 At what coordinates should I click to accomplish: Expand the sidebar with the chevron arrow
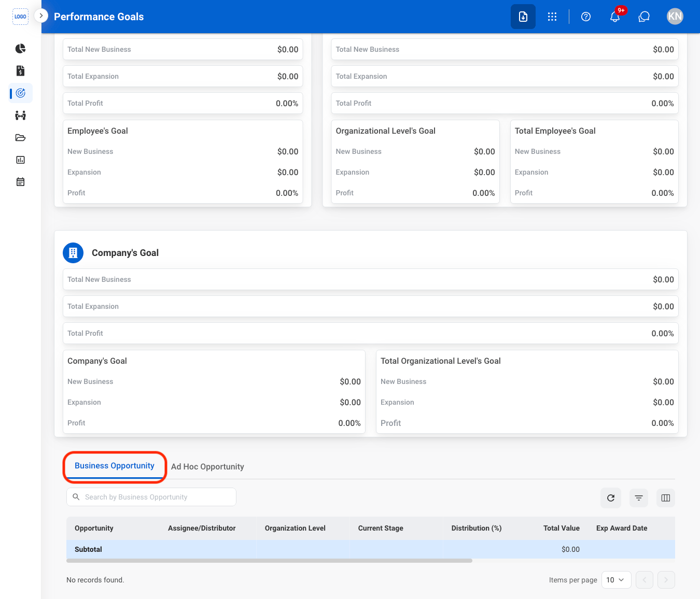tap(41, 16)
